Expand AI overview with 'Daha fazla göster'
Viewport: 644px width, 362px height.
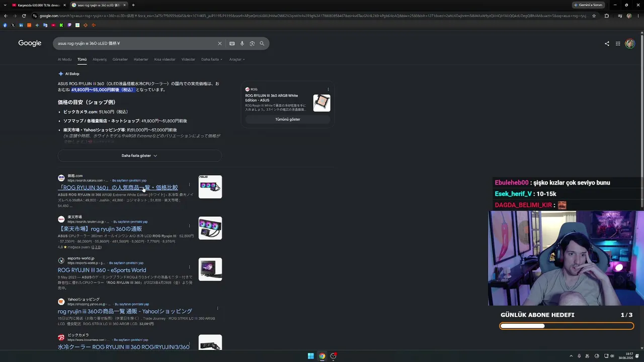[x=139, y=155]
